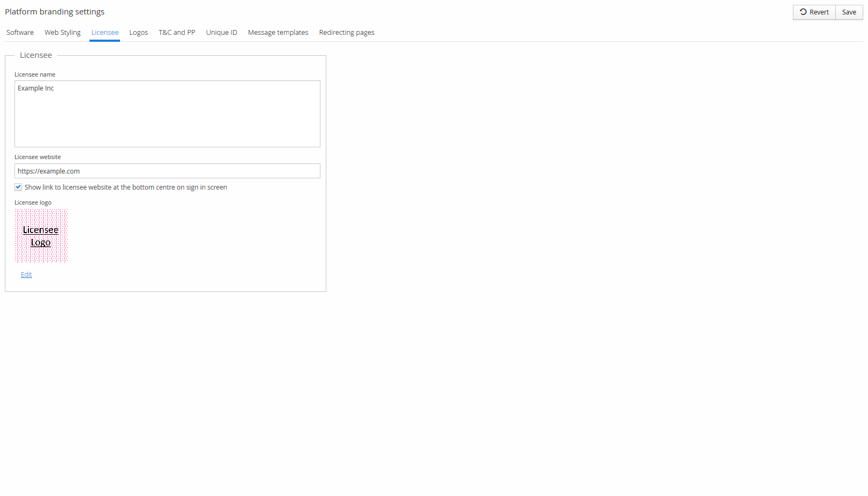This screenshot has width=868, height=496.
Task: Click the Licensee name field label
Action: tap(35, 74)
